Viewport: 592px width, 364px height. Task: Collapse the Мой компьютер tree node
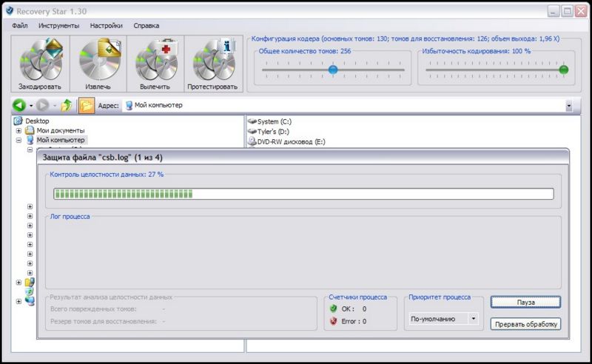point(18,140)
